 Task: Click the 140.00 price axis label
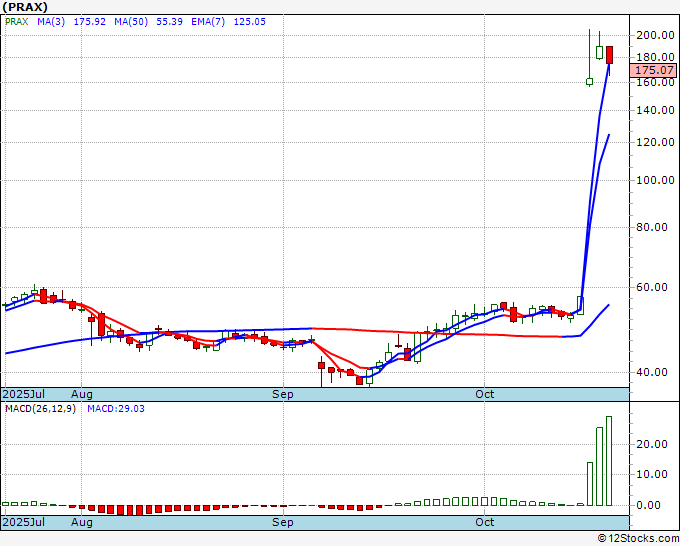[x=655, y=111]
